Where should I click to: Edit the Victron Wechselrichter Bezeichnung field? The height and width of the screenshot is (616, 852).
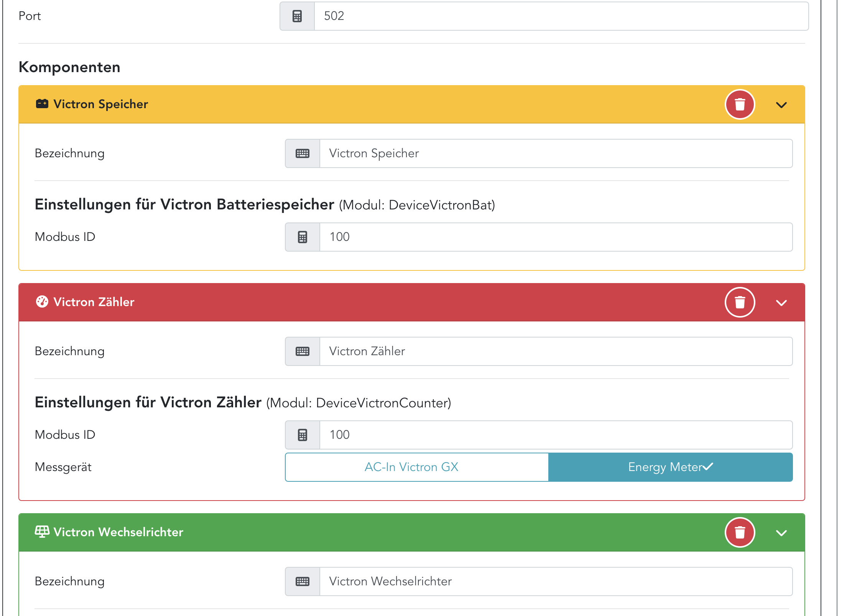click(556, 581)
